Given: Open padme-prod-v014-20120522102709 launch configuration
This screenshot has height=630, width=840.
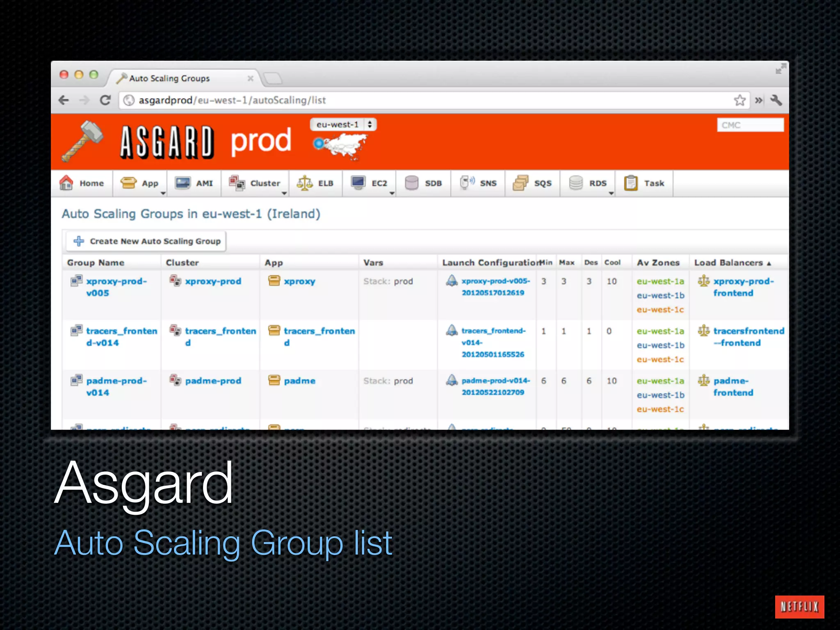Looking at the screenshot, I should [x=495, y=386].
